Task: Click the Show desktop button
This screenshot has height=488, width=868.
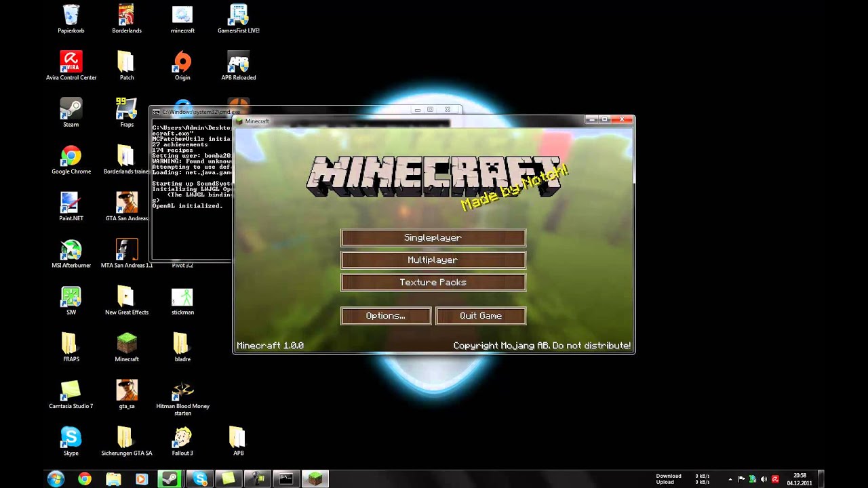Action: coord(821,479)
